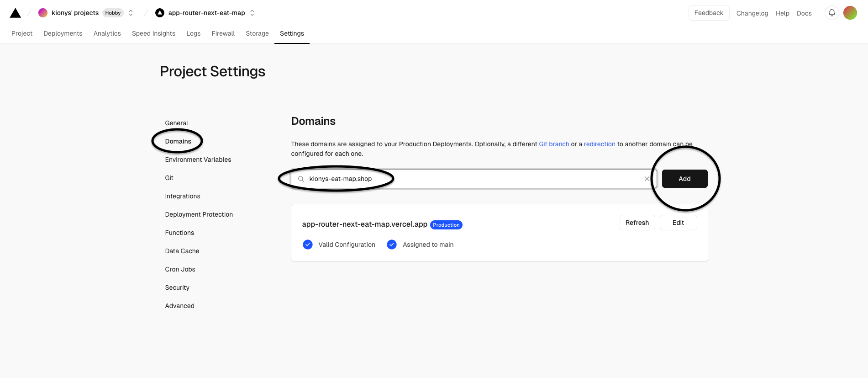Follow the Git branch link
Screen dimensions: 868x378
click(554, 144)
